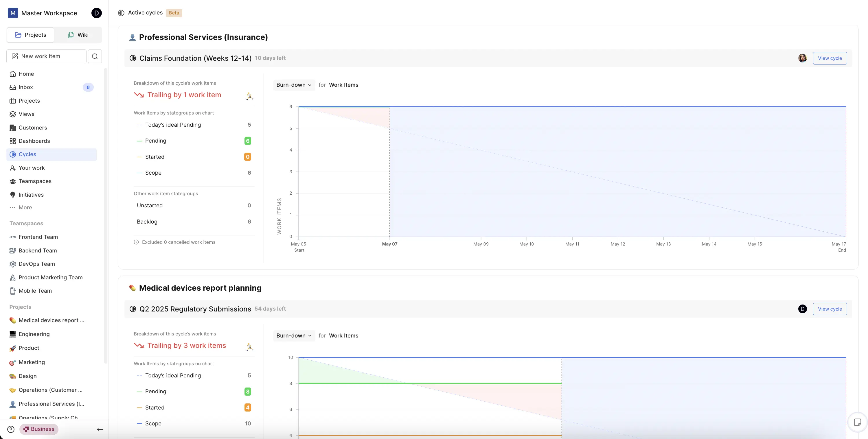
Task: Open Inbox via its tray icon
Action: click(13, 87)
